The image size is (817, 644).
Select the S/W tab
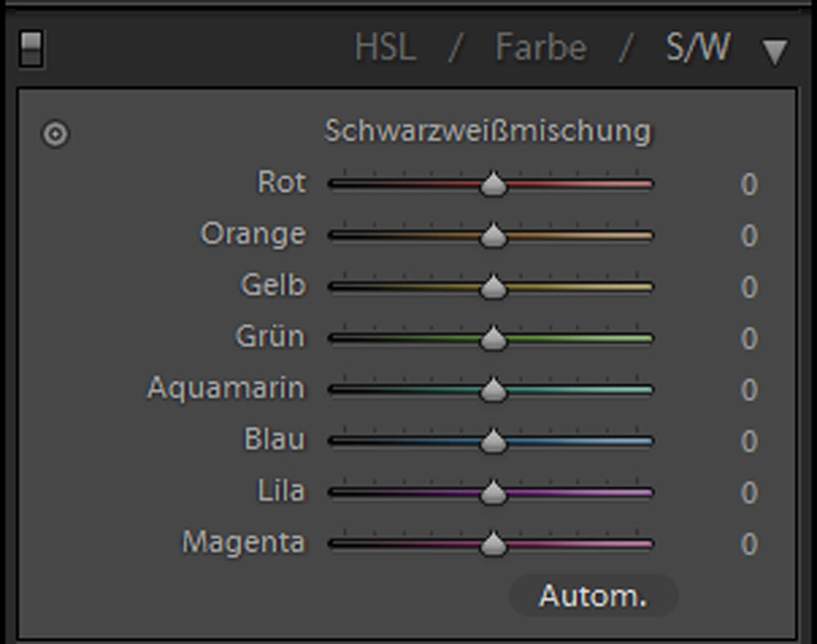click(697, 48)
